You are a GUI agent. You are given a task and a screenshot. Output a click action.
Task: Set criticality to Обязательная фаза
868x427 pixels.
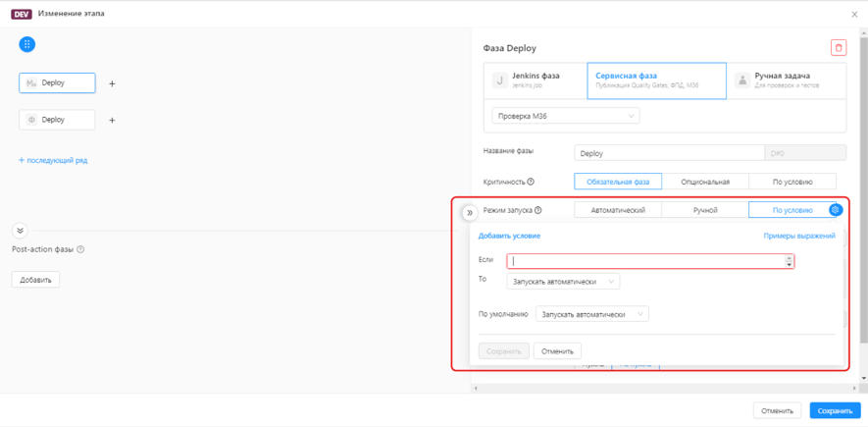(618, 182)
